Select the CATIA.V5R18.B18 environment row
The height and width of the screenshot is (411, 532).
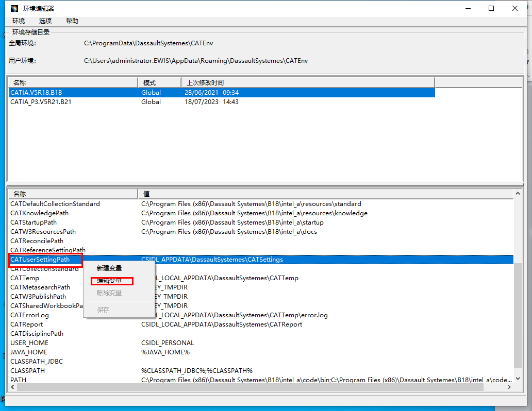(222, 93)
